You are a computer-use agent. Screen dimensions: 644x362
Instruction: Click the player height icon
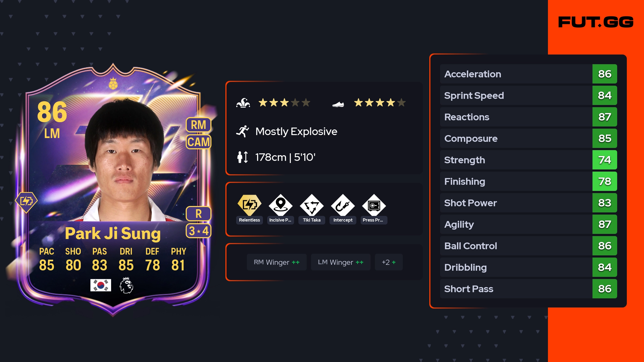click(x=243, y=157)
